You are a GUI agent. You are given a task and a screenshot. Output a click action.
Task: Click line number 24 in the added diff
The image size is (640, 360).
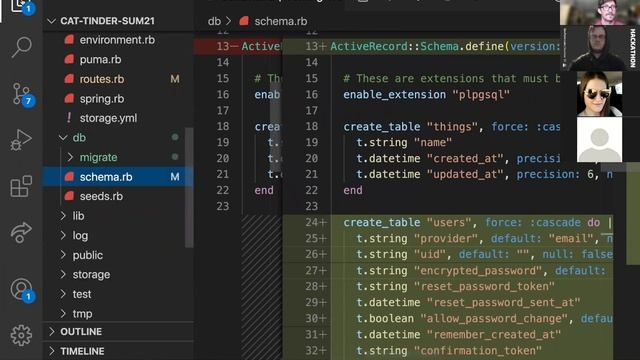point(312,222)
